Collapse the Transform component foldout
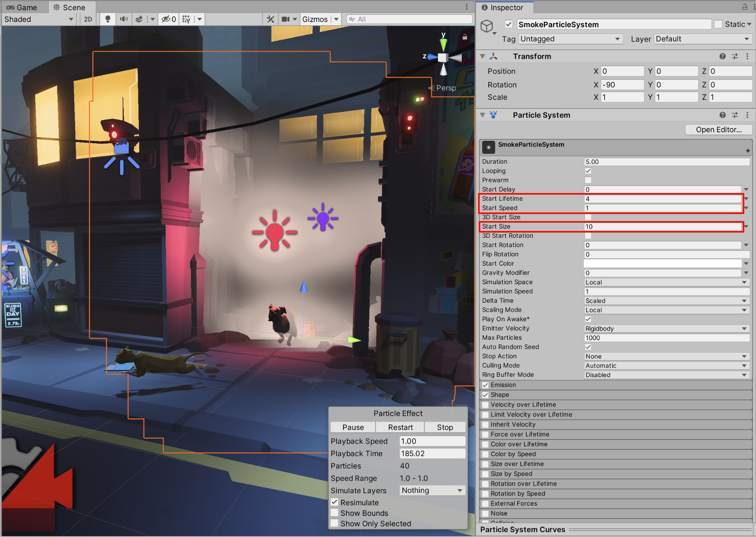The image size is (756, 537). 483,56
